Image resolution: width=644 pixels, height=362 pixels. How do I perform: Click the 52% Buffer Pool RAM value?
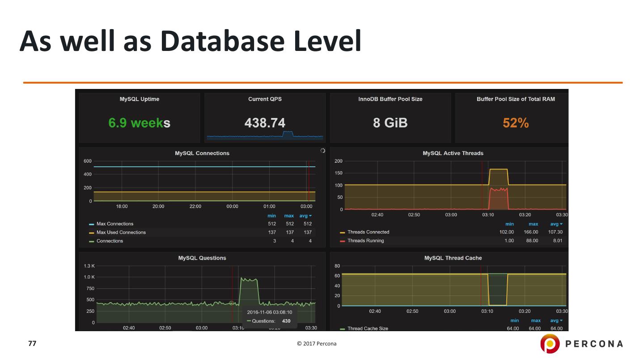click(516, 123)
